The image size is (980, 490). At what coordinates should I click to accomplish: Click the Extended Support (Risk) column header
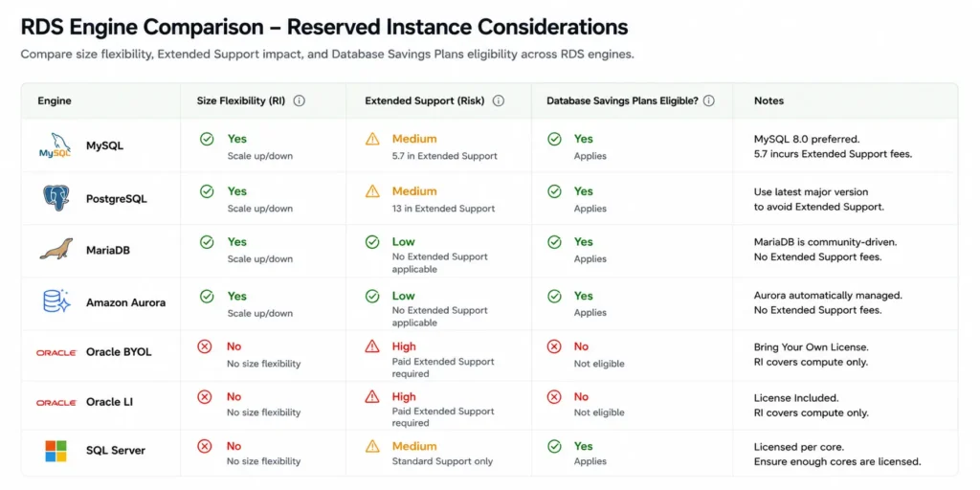(425, 100)
